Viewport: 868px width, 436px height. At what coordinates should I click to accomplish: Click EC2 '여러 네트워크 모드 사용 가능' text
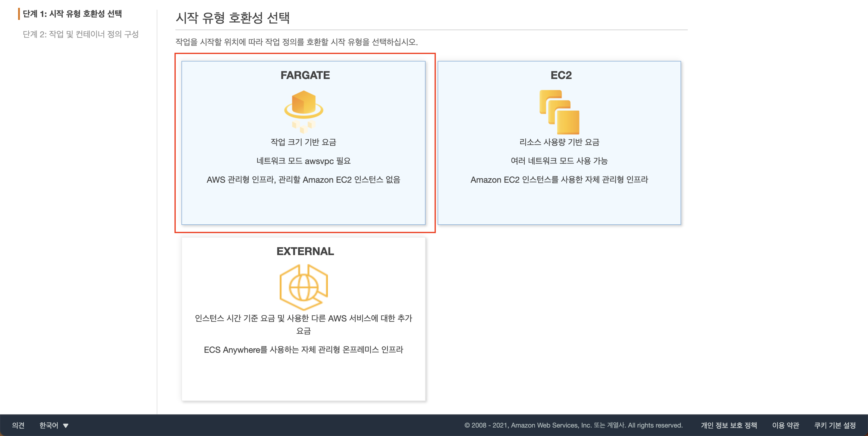[x=559, y=161]
